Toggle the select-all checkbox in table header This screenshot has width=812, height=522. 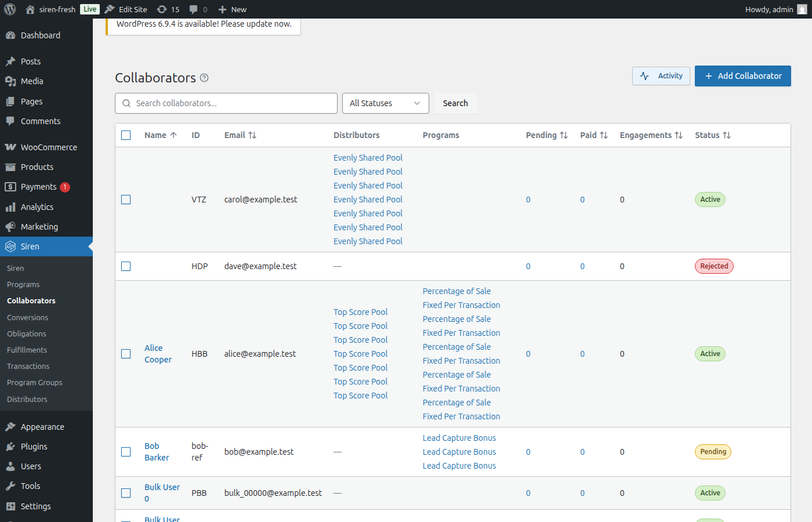tap(126, 135)
